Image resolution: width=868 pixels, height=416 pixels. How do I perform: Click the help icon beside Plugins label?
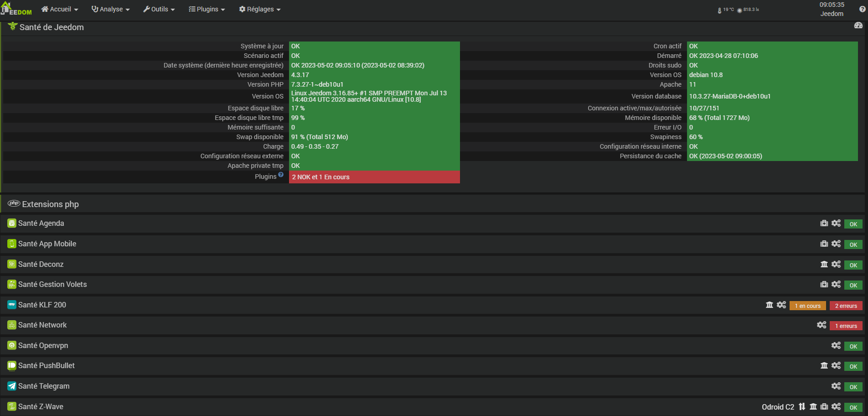click(281, 175)
